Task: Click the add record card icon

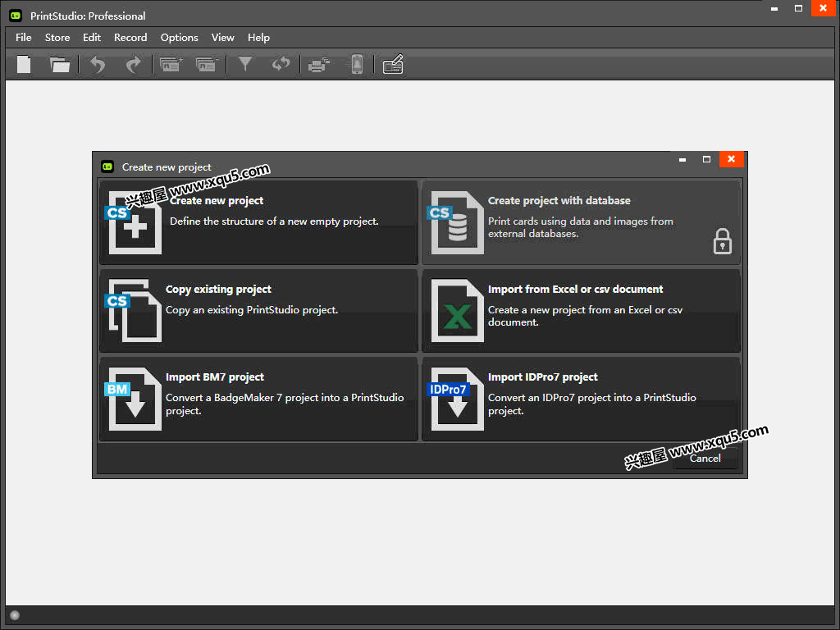Action: point(171,64)
